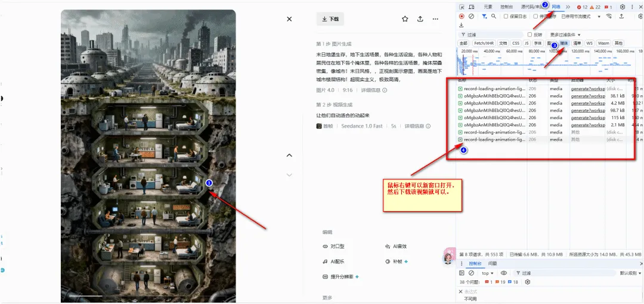Click the AI音效 button
644x304 pixels.
(395, 247)
